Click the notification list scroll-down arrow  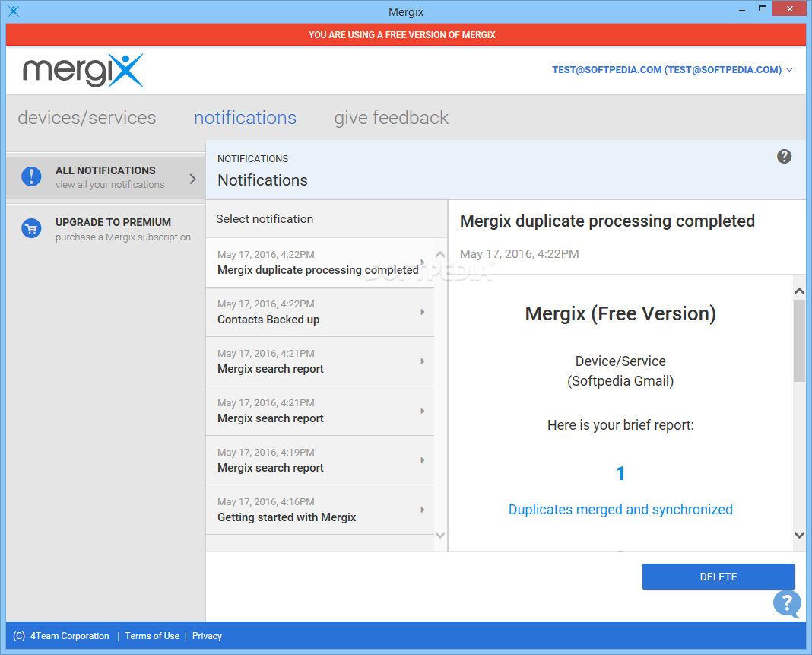coord(440,536)
